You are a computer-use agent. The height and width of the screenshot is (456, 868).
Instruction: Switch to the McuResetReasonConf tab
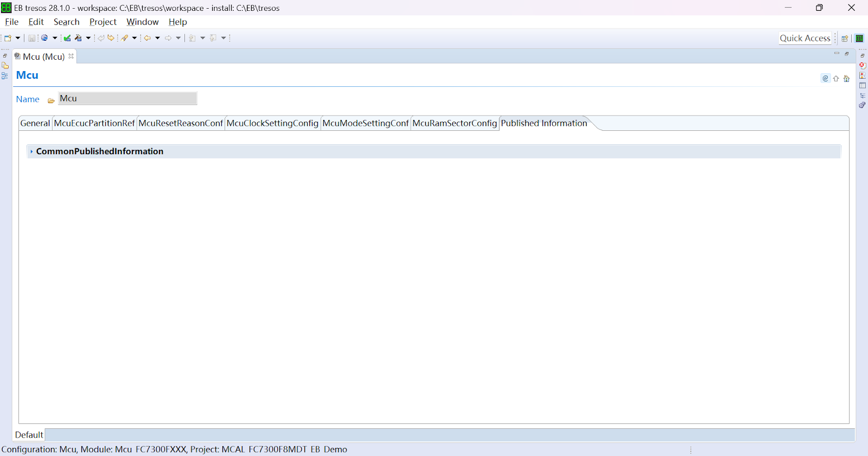[x=181, y=123]
